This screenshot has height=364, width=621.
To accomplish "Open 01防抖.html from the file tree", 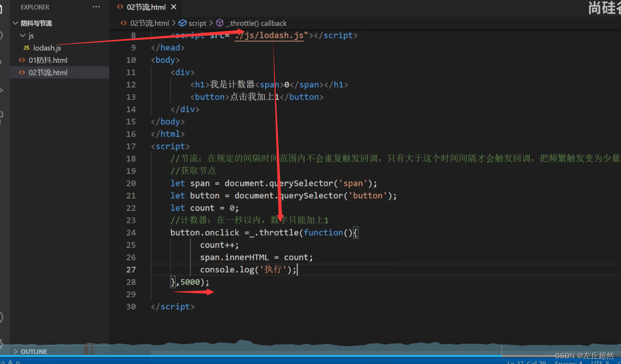I will [x=48, y=60].
